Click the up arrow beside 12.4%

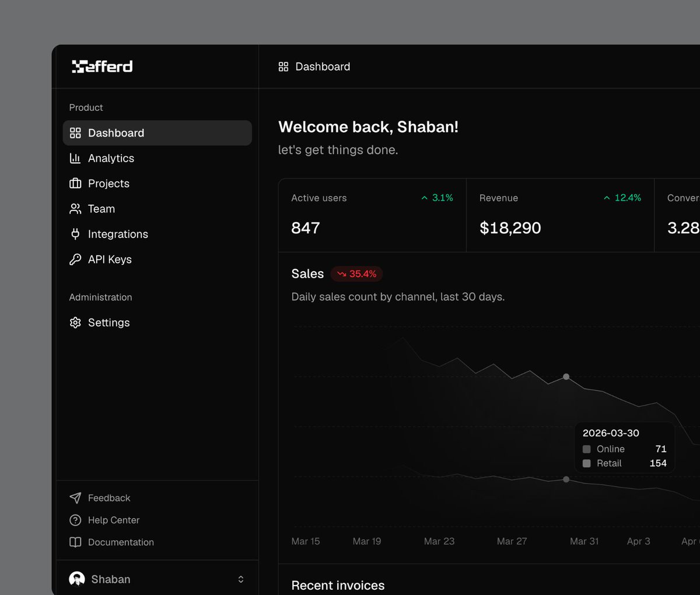[607, 198]
